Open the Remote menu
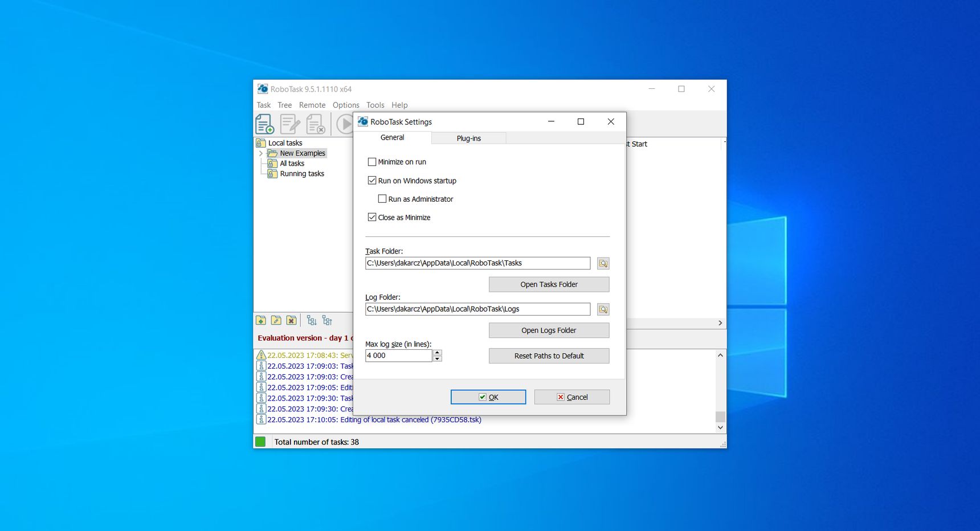The height and width of the screenshot is (531, 980). (x=312, y=105)
